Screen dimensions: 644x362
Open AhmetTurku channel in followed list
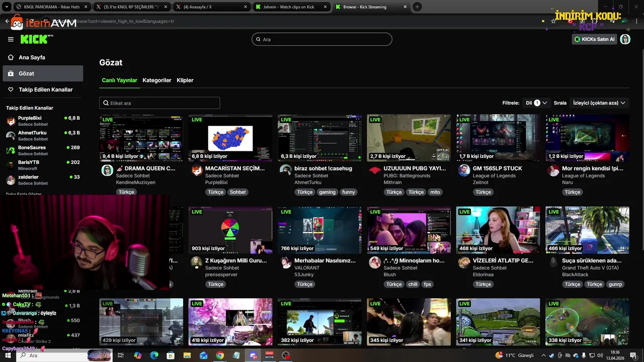[43, 136]
